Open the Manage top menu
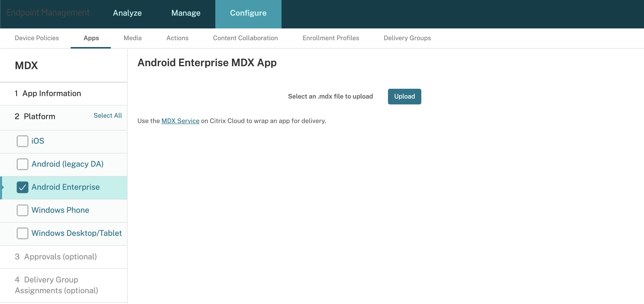 coord(186,13)
